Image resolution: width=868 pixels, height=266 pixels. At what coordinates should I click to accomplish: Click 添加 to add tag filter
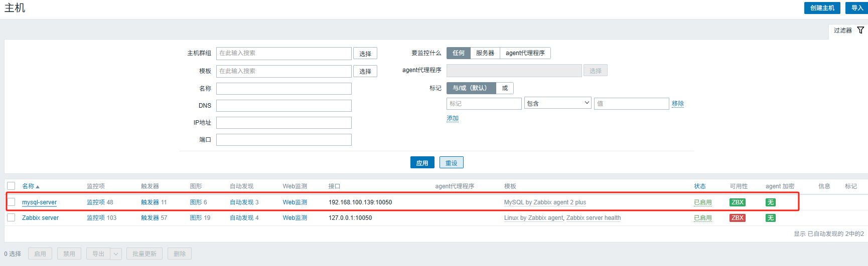(x=453, y=118)
